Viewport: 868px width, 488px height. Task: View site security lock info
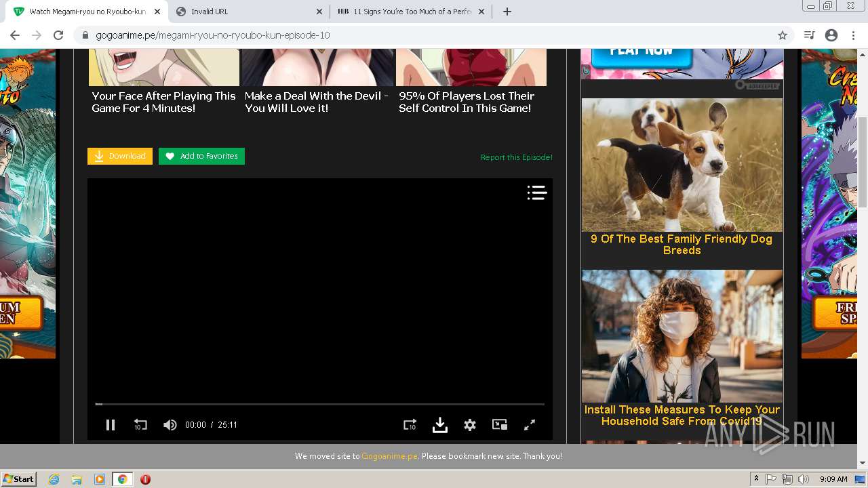point(85,35)
